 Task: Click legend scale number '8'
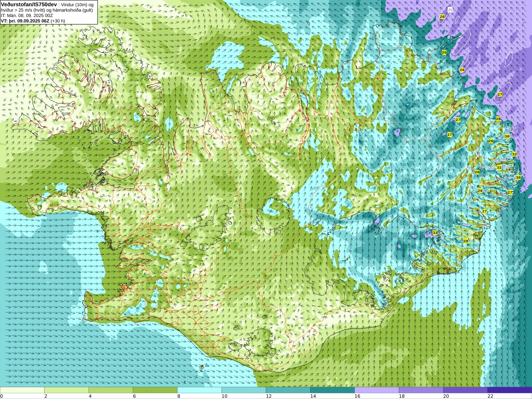pos(179,396)
